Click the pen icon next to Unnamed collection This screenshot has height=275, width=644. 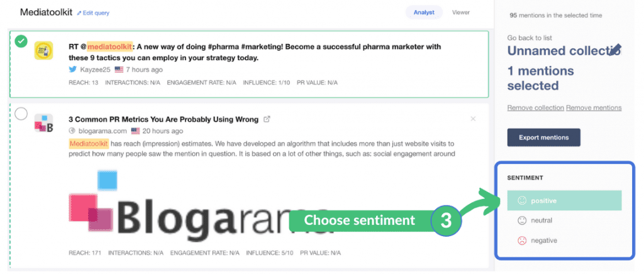[x=615, y=50]
